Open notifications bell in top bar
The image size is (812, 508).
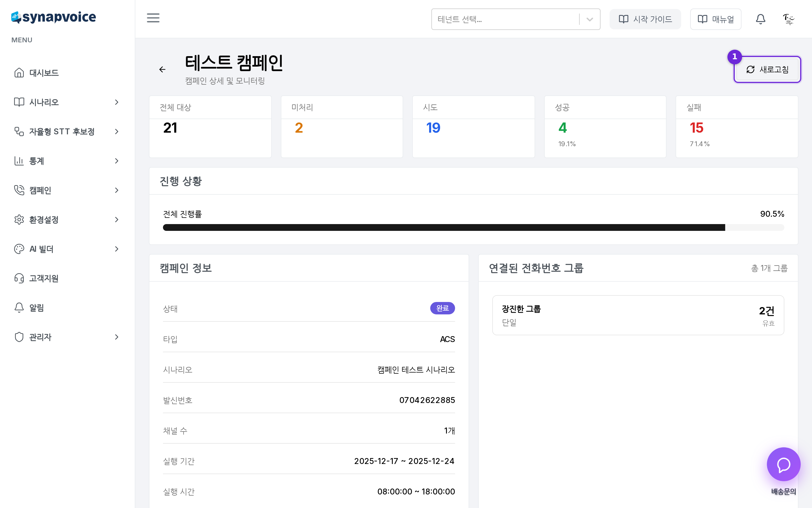click(760, 19)
